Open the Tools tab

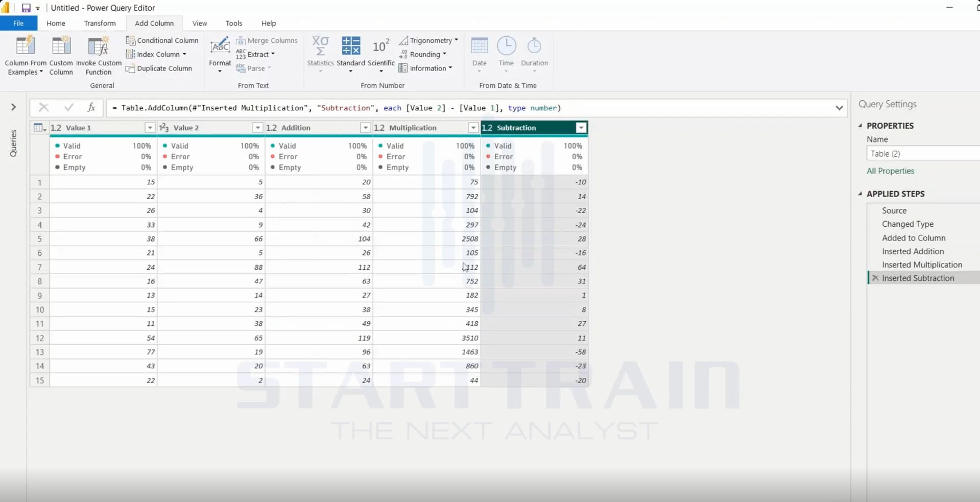pos(234,23)
